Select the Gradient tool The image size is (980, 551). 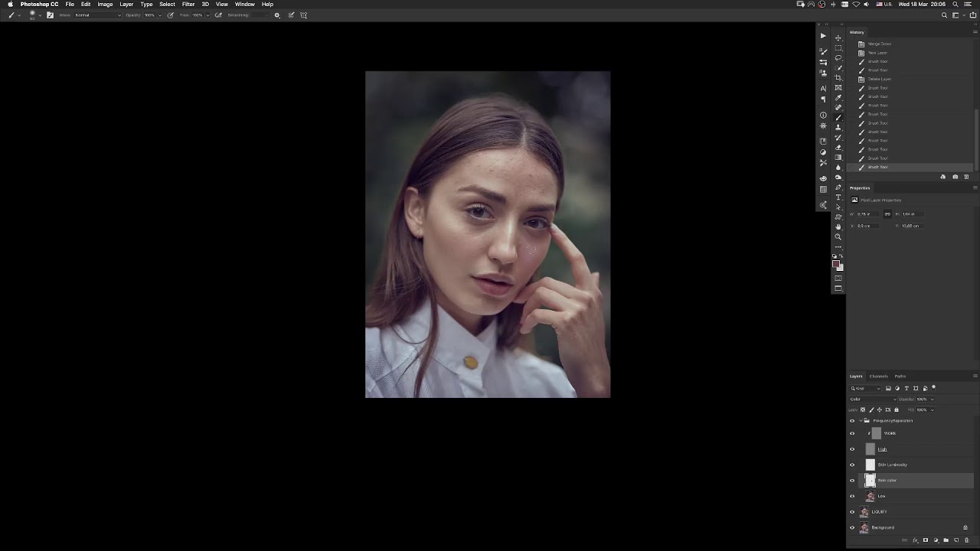click(x=838, y=157)
